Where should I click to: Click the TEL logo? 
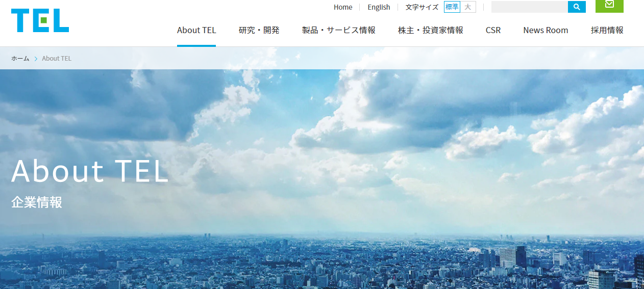click(x=40, y=21)
